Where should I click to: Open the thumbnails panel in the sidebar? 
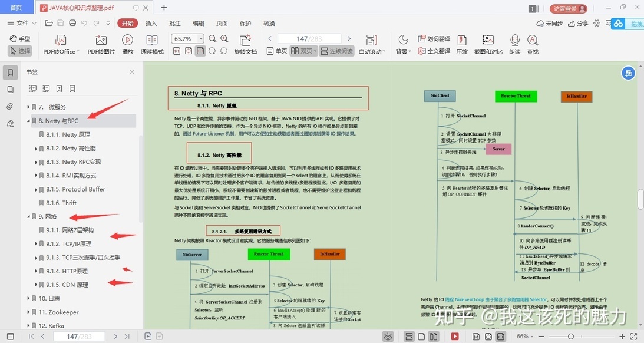click(x=10, y=90)
